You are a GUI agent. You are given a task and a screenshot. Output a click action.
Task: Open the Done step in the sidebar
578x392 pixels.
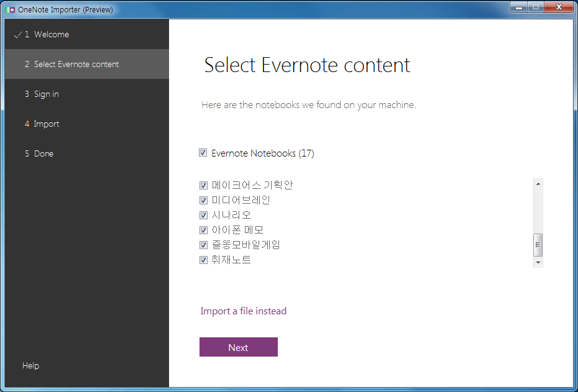point(44,153)
